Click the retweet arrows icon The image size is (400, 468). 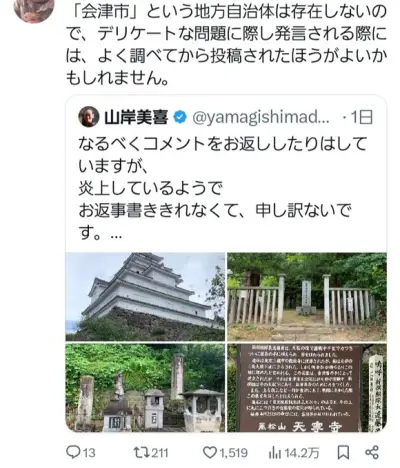point(140,452)
